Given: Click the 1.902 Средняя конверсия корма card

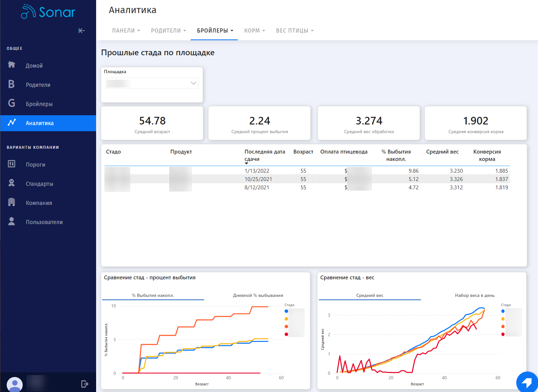Looking at the screenshot, I should 476,123.
